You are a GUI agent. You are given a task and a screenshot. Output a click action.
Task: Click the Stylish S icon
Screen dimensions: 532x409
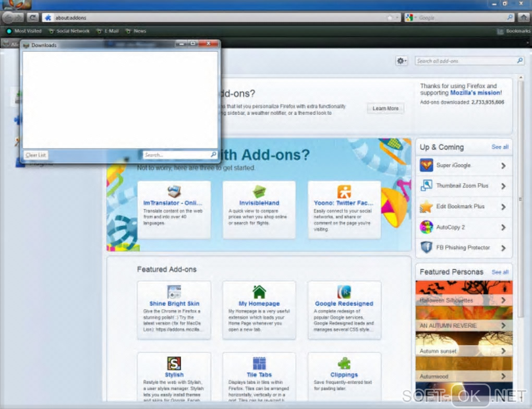click(174, 363)
